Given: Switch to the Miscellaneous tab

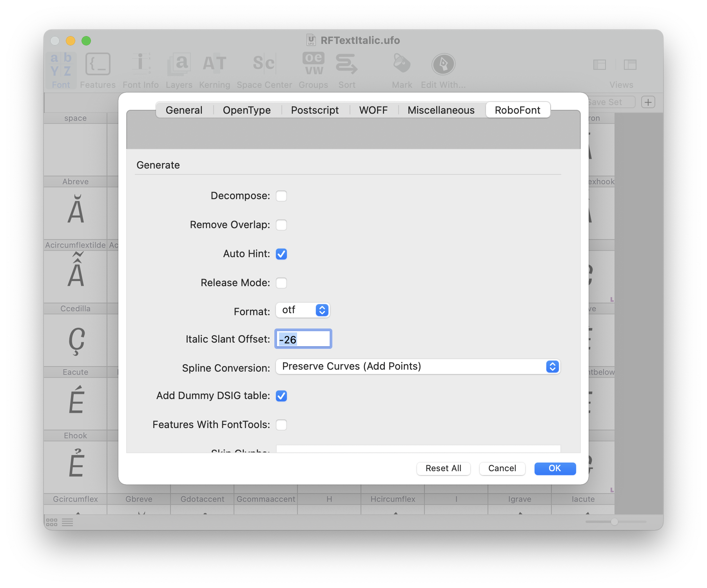Looking at the screenshot, I should (x=441, y=110).
